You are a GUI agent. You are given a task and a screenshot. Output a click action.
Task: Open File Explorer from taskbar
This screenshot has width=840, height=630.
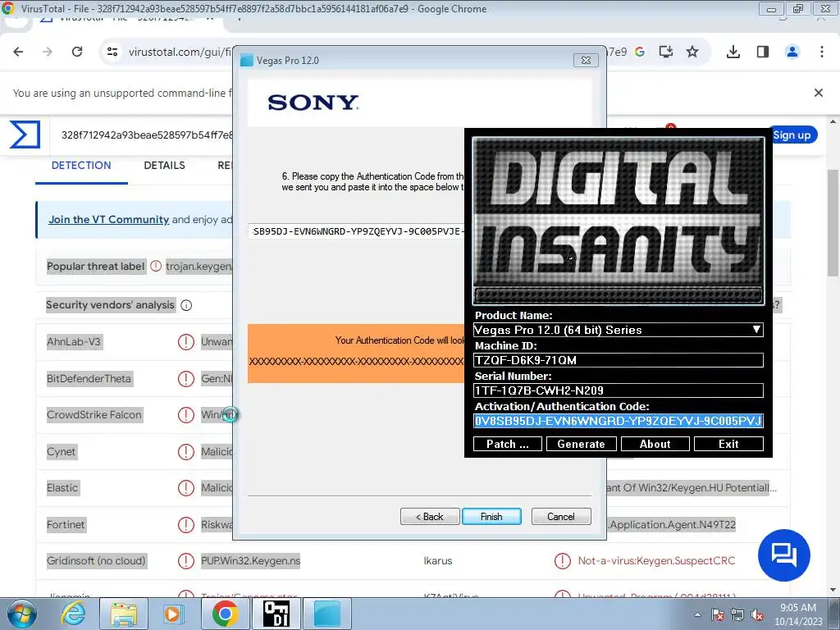click(124, 614)
